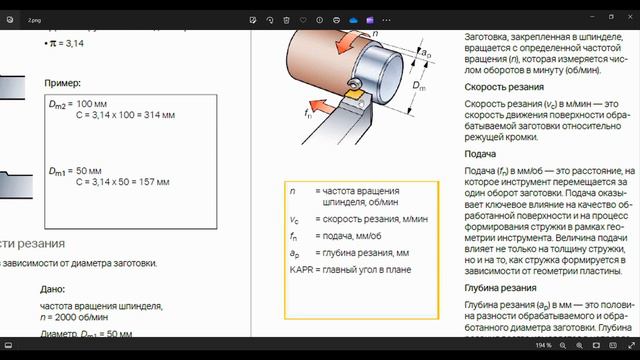
Task: Minimize the Photos window
Action: click(592, 17)
